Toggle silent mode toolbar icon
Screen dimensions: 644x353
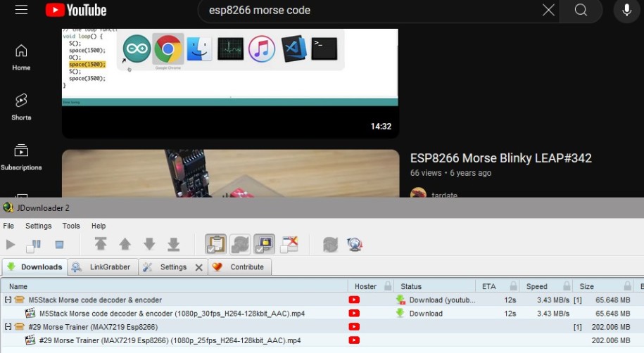[x=289, y=244]
